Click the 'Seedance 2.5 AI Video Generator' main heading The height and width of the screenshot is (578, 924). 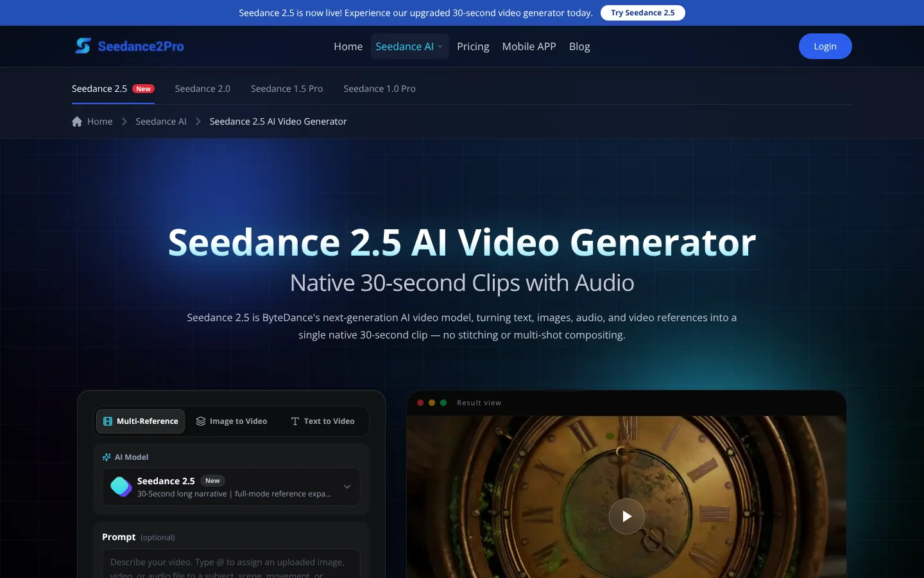462,242
